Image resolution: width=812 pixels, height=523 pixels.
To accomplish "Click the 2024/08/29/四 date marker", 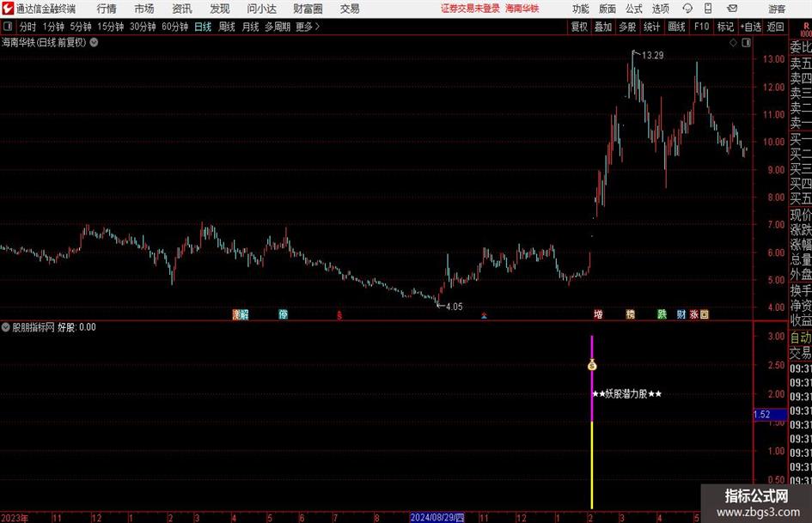I will tap(437, 518).
